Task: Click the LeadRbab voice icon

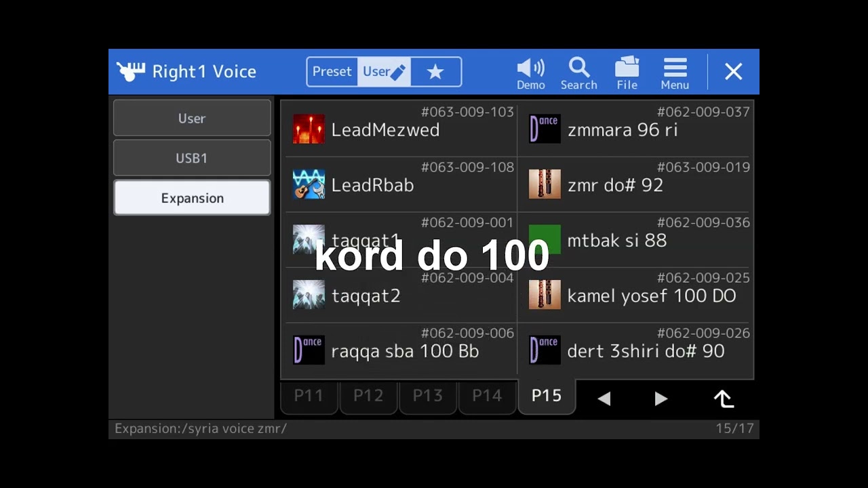Action: pos(309,184)
